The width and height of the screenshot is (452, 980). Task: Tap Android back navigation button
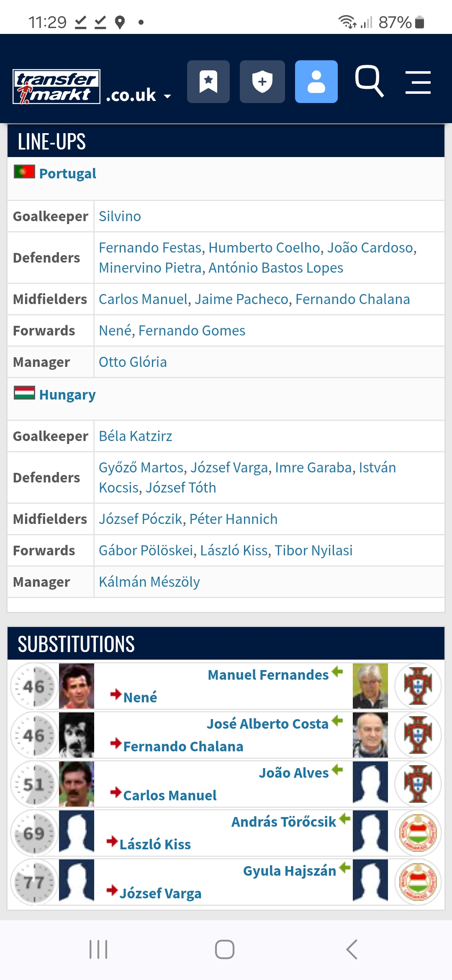coord(352,949)
